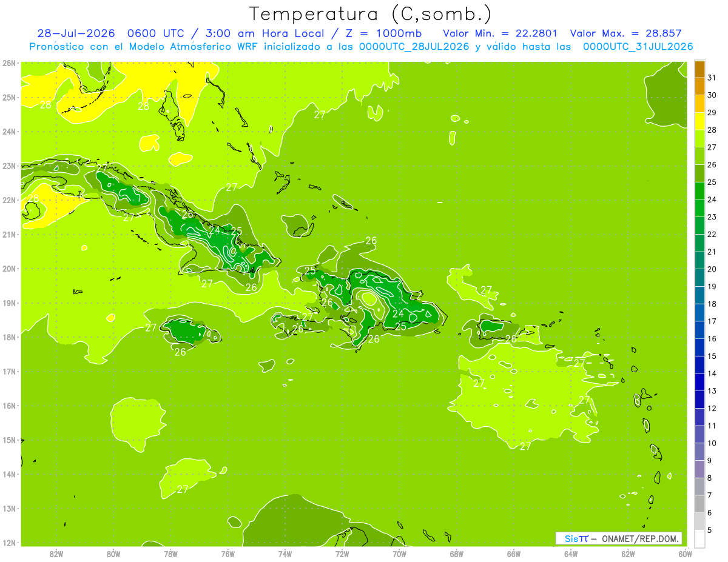728x562 pixels.
Task: Select the pressure level "Z = 1000mb"
Action: 383,33
